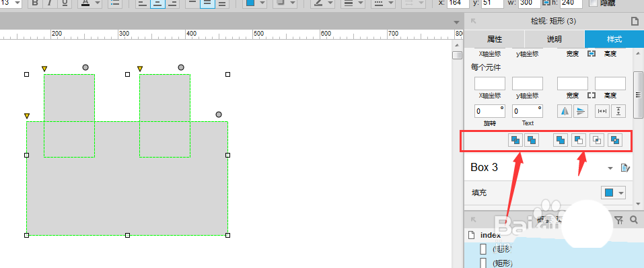Click the toolbar fill color swatch
The width and height of the screenshot is (644, 268).
[250, 3]
